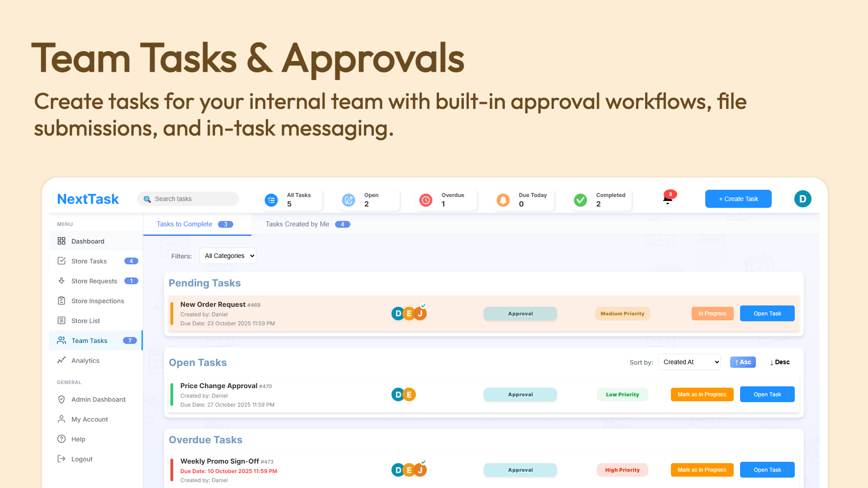The height and width of the screenshot is (488, 868).
Task: Click J avatar on New Order Request
Action: coord(420,313)
